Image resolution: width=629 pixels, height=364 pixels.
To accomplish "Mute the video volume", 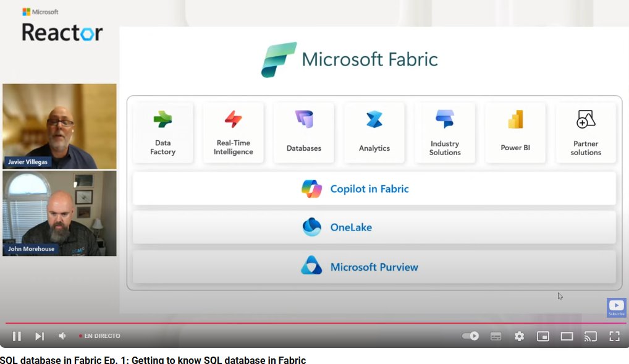I will [x=62, y=336].
